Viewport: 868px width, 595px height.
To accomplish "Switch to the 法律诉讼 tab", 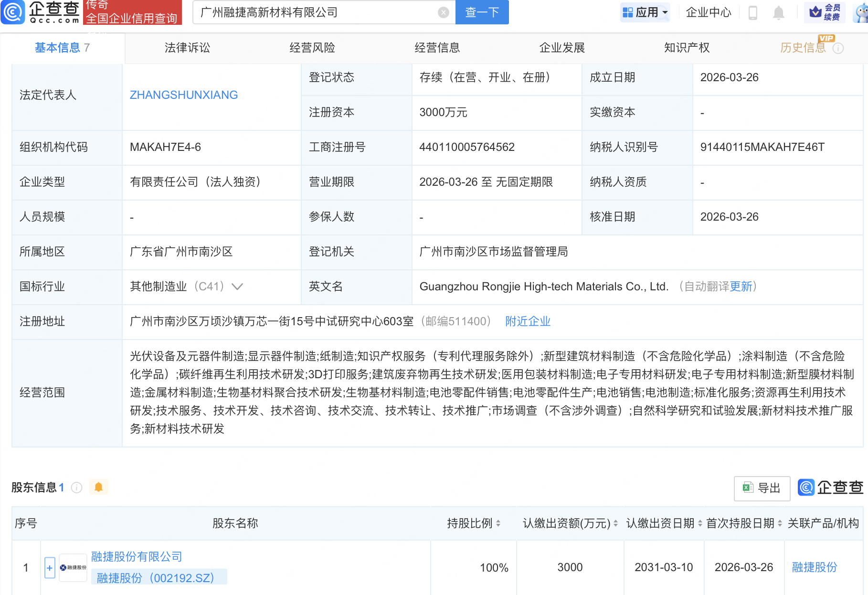I will pyautogui.click(x=187, y=48).
